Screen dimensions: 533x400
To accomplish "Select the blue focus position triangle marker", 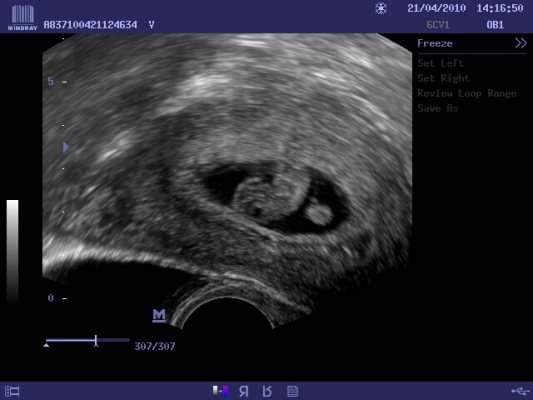I will (x=66, y=147).
